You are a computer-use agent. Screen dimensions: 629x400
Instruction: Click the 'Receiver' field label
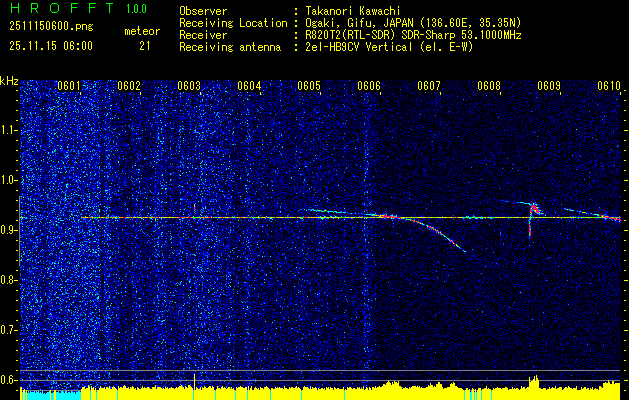(x=203, y=35)
